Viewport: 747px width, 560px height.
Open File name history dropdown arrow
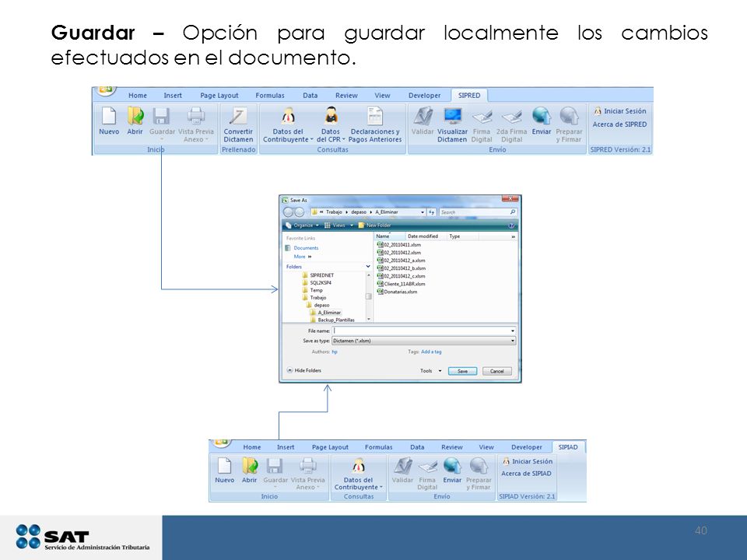[x=513, y=331]
